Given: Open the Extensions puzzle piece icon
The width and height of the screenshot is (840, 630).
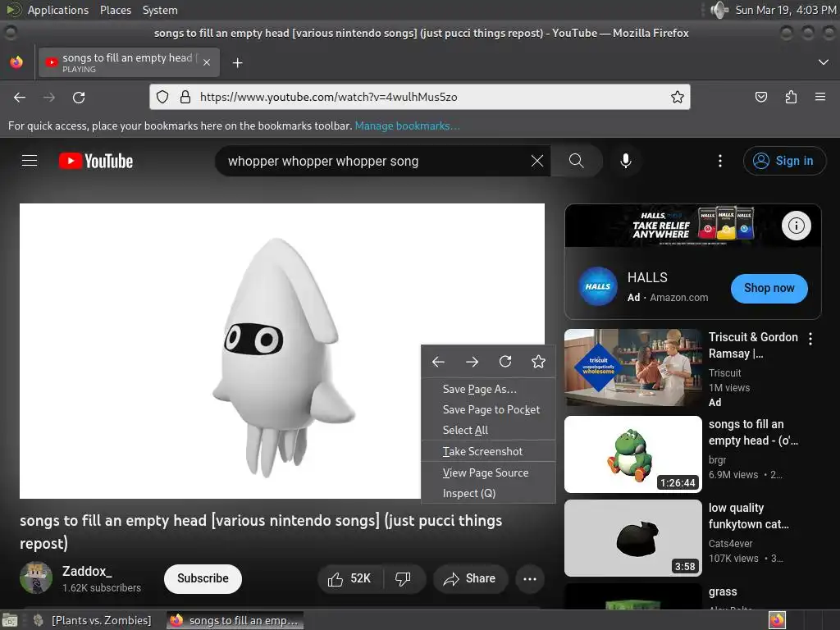Looking at the screenshot, I should (x=791, y=97).
